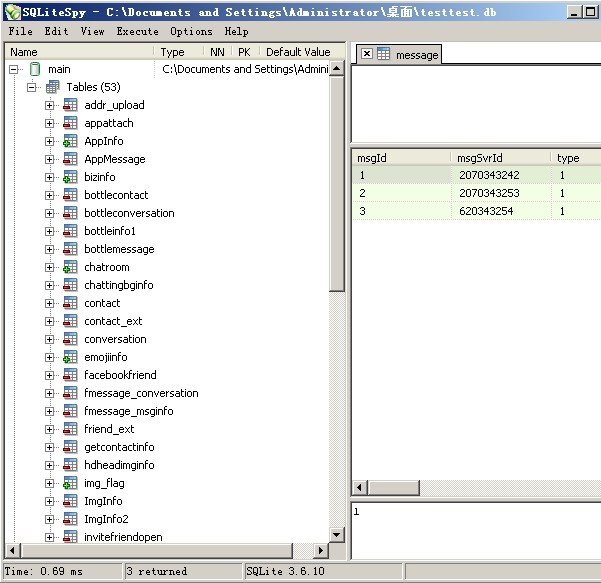Click the tree panel scroll down arrow
The image size is (601, 583).
[x=337, y=535]
